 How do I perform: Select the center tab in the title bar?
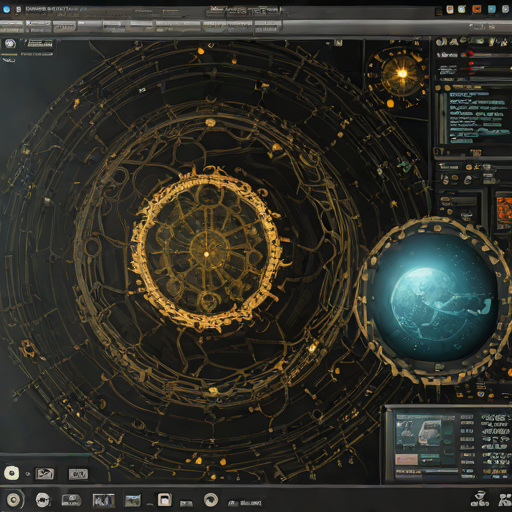[244, 10]
